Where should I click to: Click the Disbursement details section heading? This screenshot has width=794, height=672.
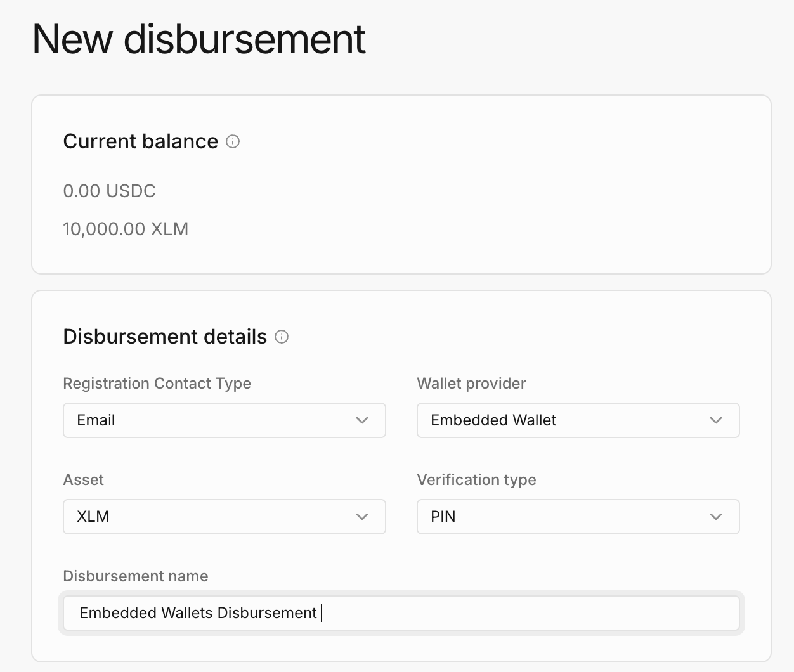[x=165, y=337]
